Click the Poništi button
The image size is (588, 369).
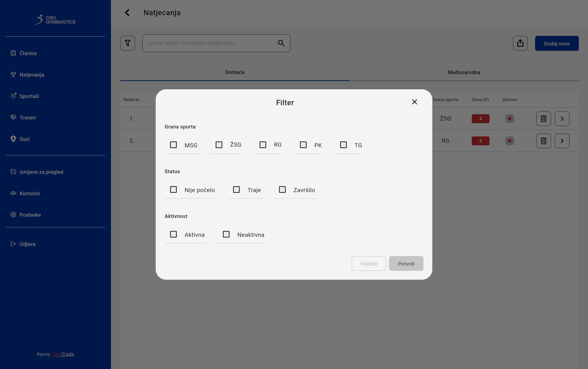click(369, 264)
